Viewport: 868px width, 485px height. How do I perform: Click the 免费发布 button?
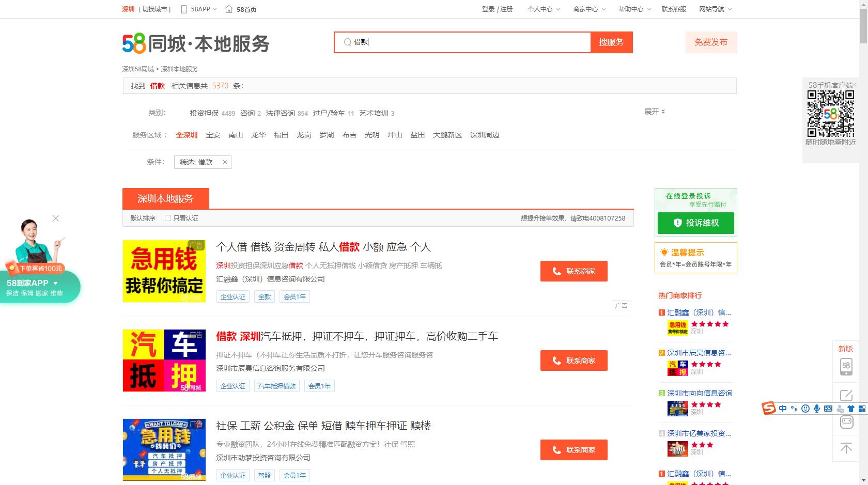(711, 42)
